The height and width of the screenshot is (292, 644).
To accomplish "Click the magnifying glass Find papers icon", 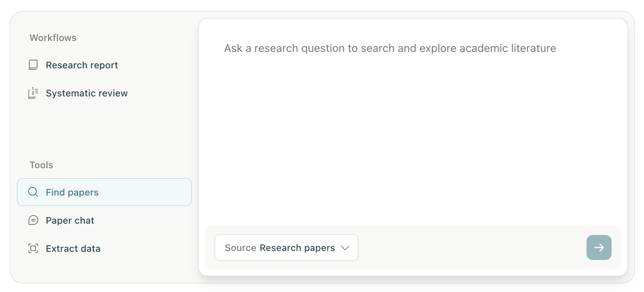I will coord(33,192).
